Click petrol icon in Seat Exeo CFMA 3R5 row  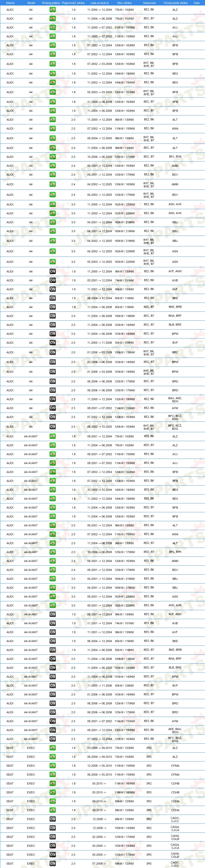click(53, 775)
